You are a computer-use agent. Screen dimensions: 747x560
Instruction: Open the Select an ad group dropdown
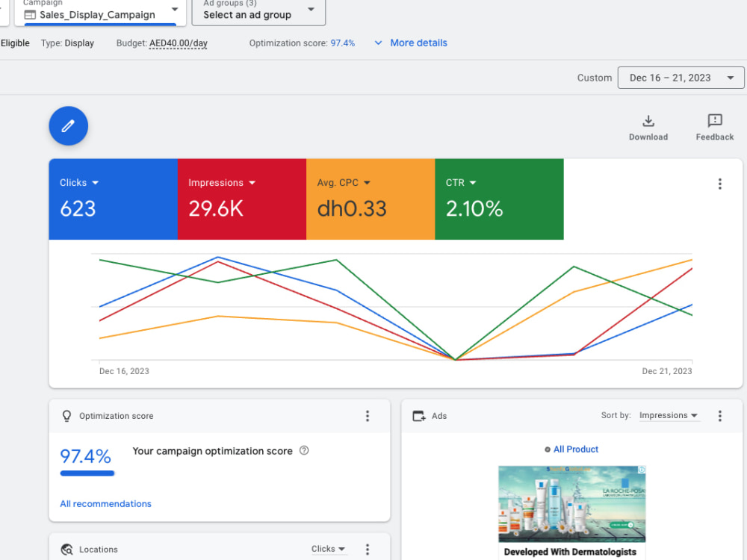click(258, 13)
